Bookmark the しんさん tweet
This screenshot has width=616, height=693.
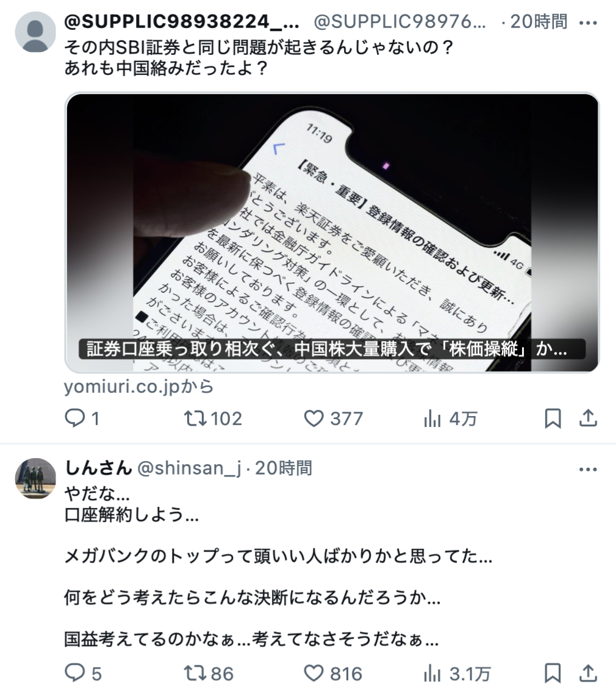click(x=553, y=673)
